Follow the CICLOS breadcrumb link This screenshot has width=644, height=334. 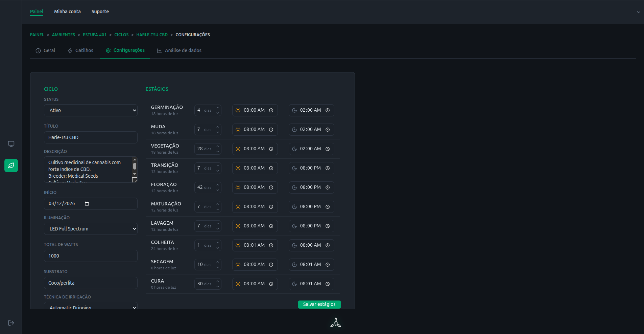coord(121,35)
